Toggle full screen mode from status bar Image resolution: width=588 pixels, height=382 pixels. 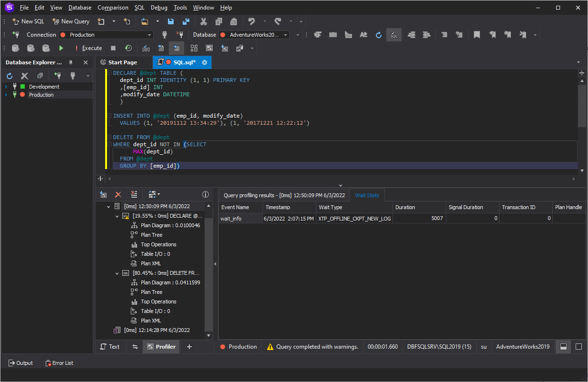578,347
